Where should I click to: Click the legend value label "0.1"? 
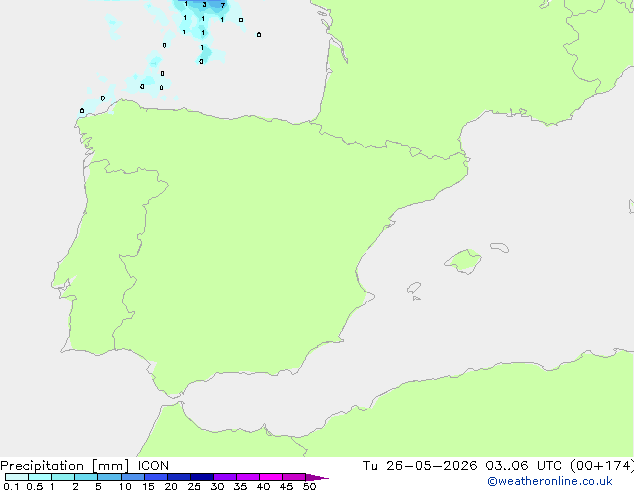coord(11,486)
